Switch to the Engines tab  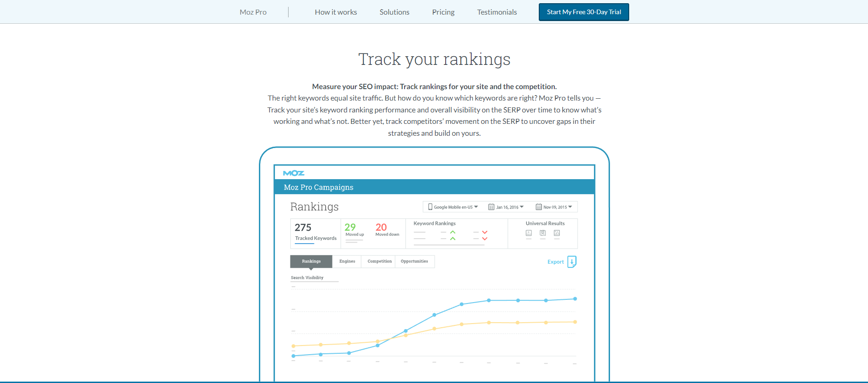point(347,261)
